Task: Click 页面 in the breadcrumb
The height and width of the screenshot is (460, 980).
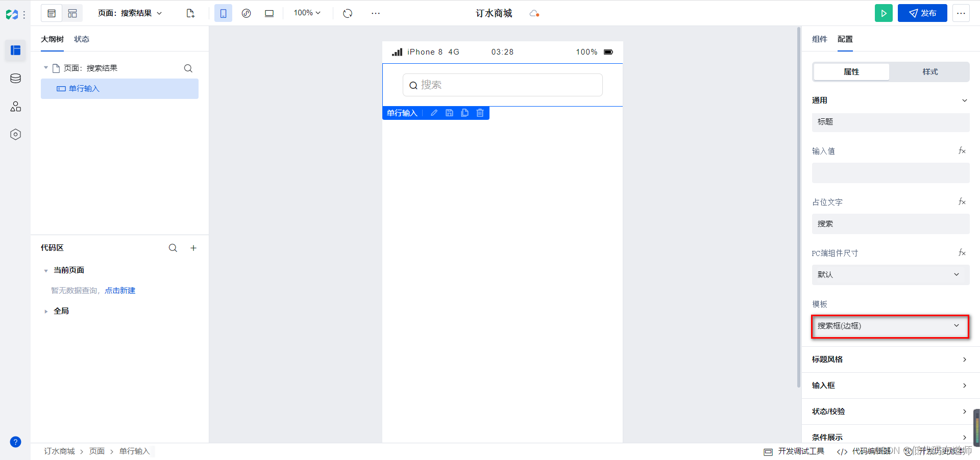Action: click(x=97, y=451)
